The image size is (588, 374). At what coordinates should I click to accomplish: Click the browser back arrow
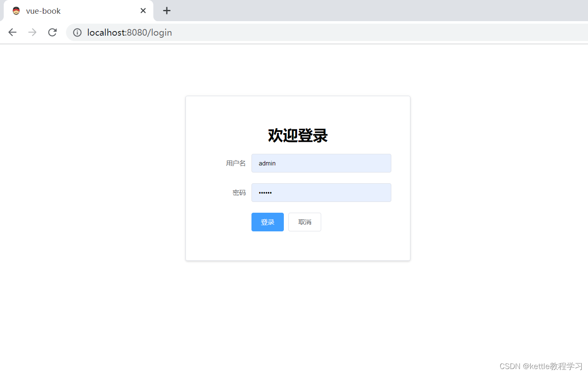12,32
